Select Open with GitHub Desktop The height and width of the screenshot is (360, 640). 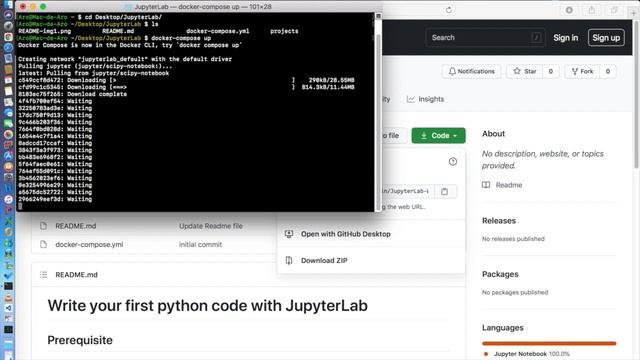coord(346,234)
